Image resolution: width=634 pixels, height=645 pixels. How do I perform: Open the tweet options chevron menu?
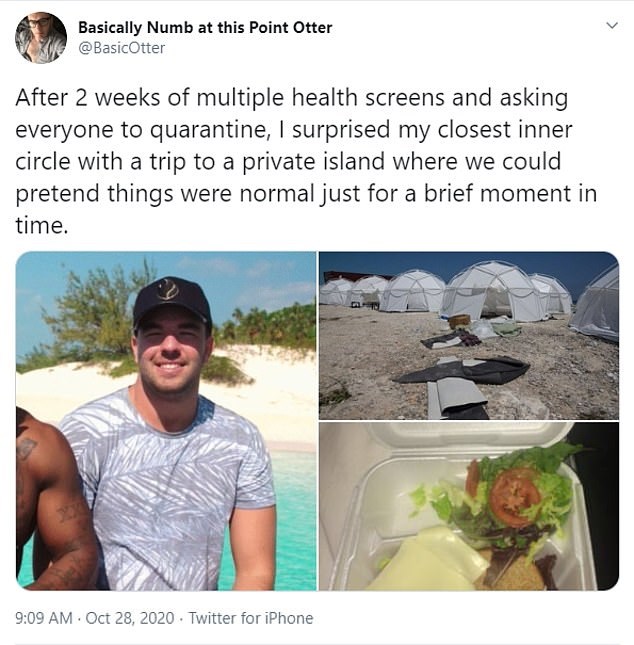(611, 26)
